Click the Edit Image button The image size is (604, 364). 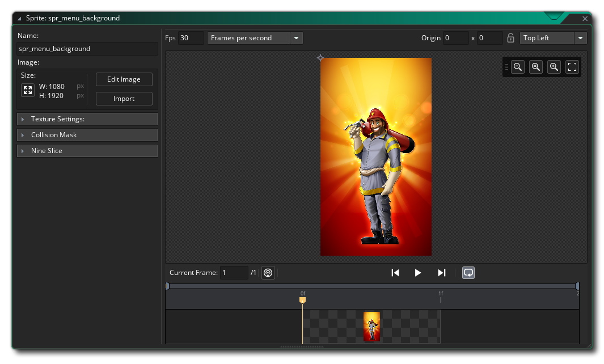pyautogui.click(x=124, y=79)
